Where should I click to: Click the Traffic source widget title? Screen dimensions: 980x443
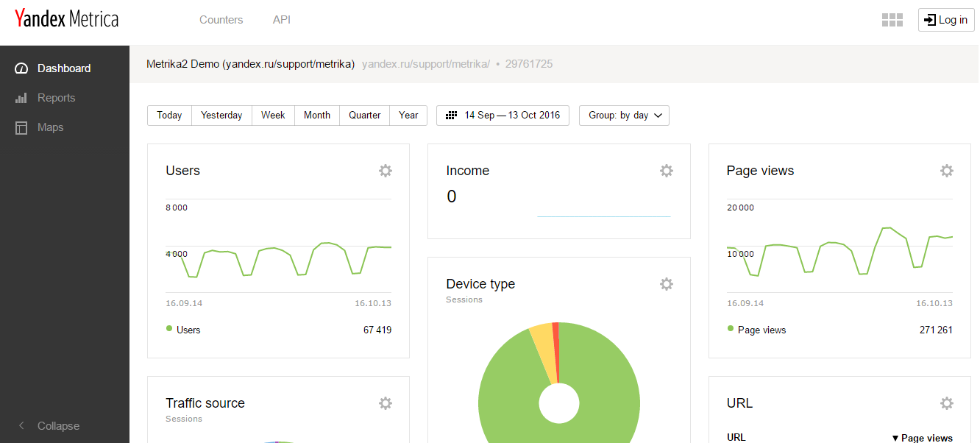(x=205, y=403)
